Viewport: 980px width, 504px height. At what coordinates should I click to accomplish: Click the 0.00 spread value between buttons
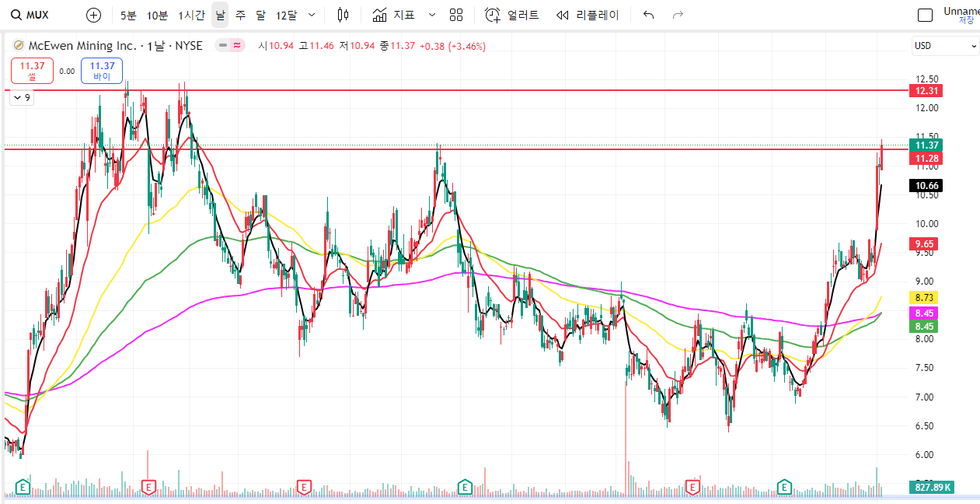click(67, 71)
